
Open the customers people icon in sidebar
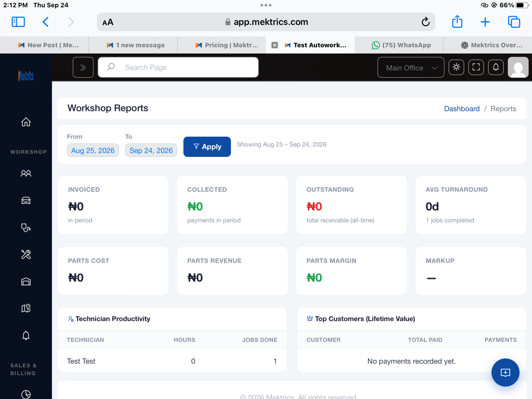pos(26,173)
